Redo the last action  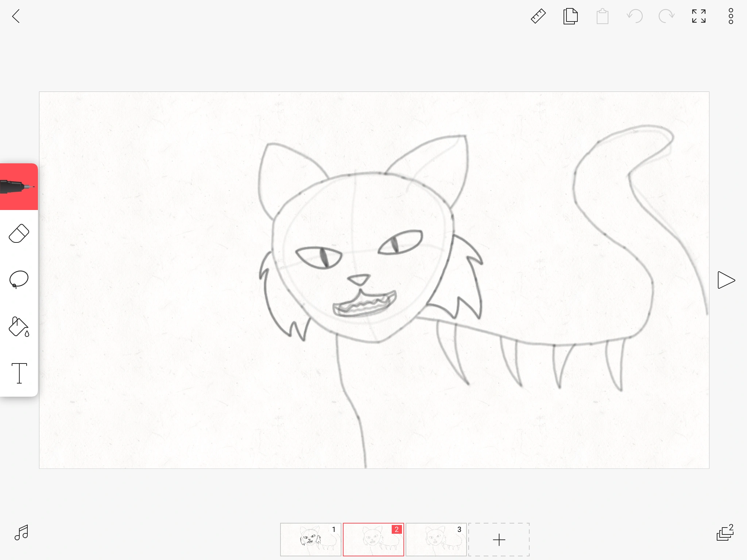pos(666,16)
